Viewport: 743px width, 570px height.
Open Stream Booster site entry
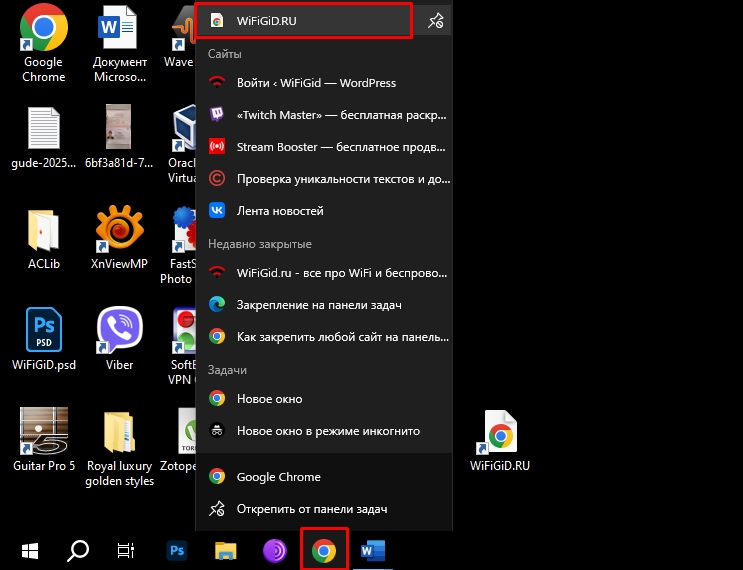[x=324, y=147]
